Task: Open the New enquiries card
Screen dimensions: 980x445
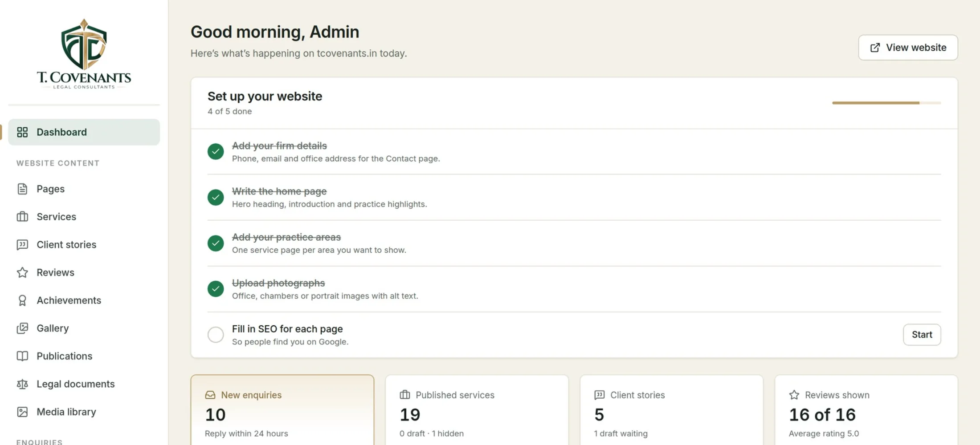Action: point(282,410)
